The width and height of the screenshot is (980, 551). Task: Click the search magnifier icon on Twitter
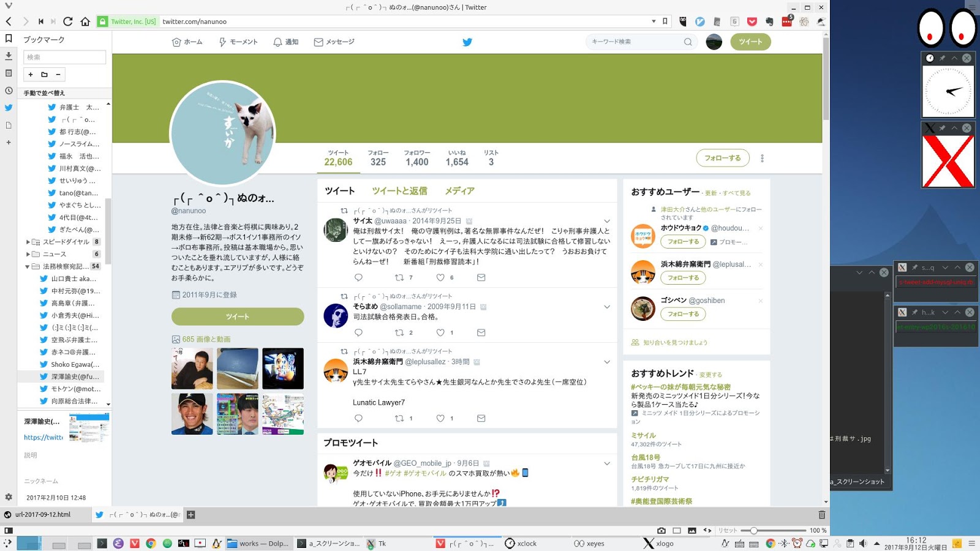click(x=688, y=42)
